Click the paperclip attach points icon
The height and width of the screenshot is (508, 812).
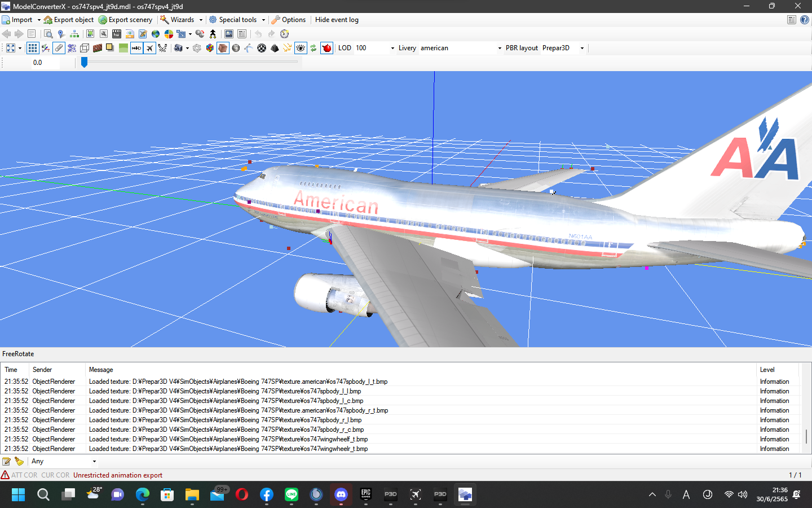(x=59, y=48)
